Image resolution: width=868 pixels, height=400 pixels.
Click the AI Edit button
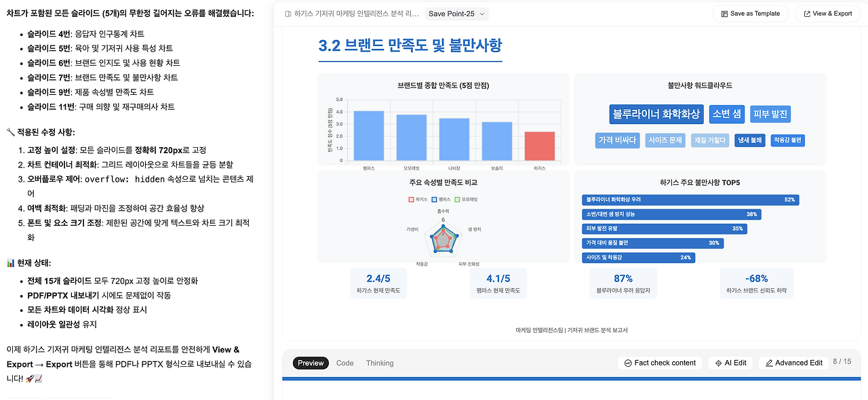click(730, 363)
